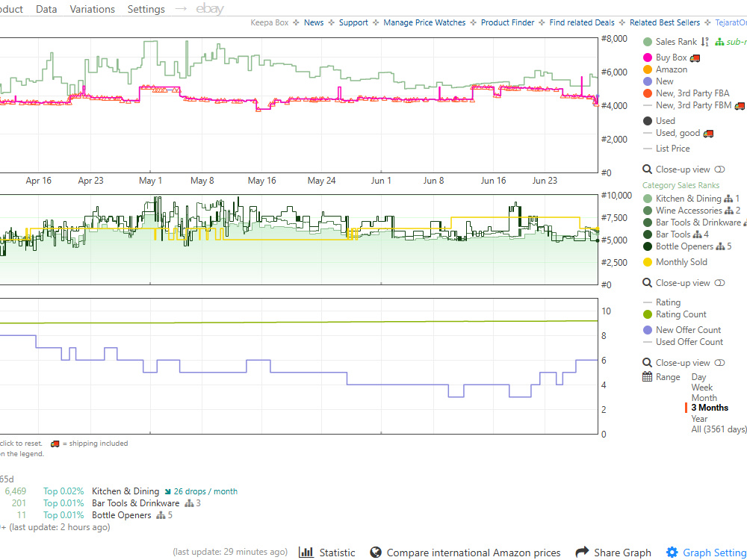
Task: Toggle Close-up view switch for offer chart
Action: pos(720,363)
